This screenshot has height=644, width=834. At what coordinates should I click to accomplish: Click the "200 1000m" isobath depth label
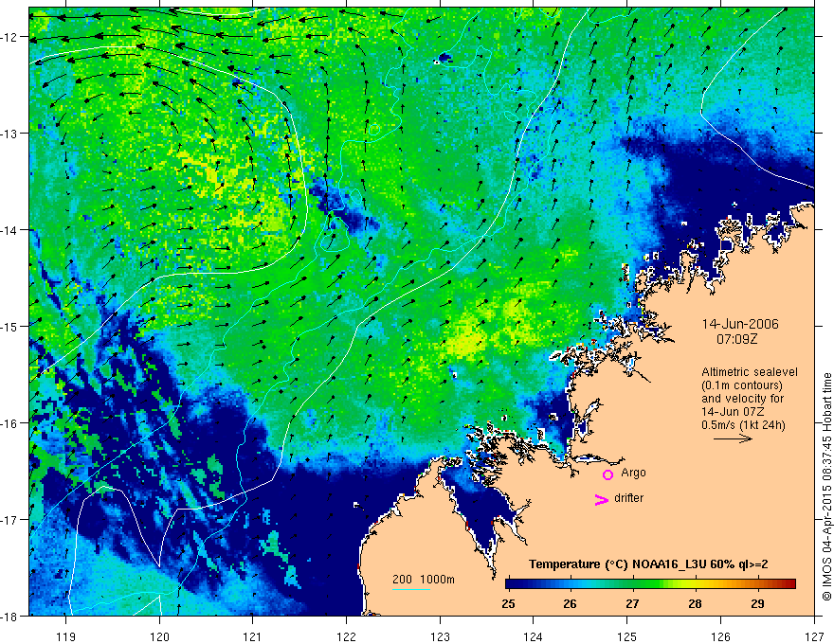tap(424, 580)
